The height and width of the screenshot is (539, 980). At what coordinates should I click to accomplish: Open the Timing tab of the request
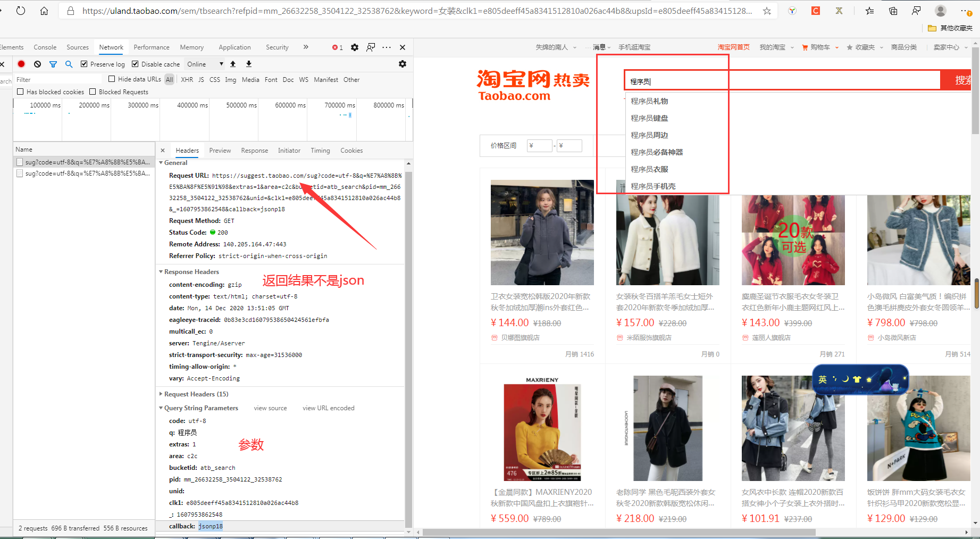(320, 151)
